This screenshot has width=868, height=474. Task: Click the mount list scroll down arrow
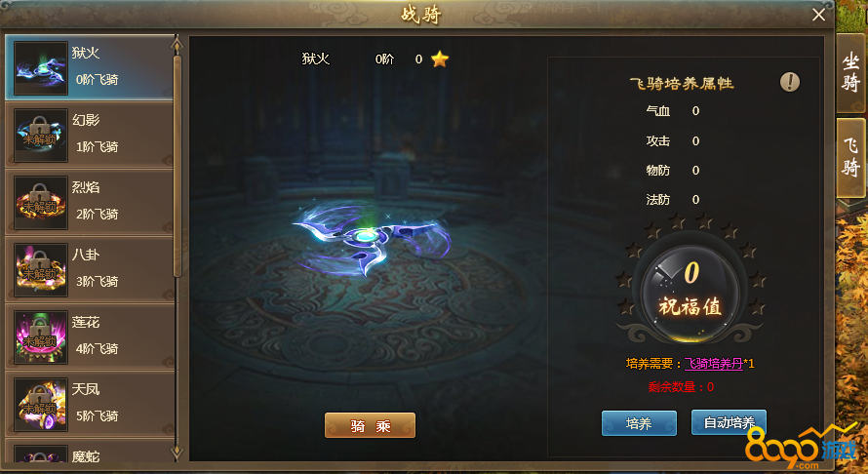[x=178, y=453]
